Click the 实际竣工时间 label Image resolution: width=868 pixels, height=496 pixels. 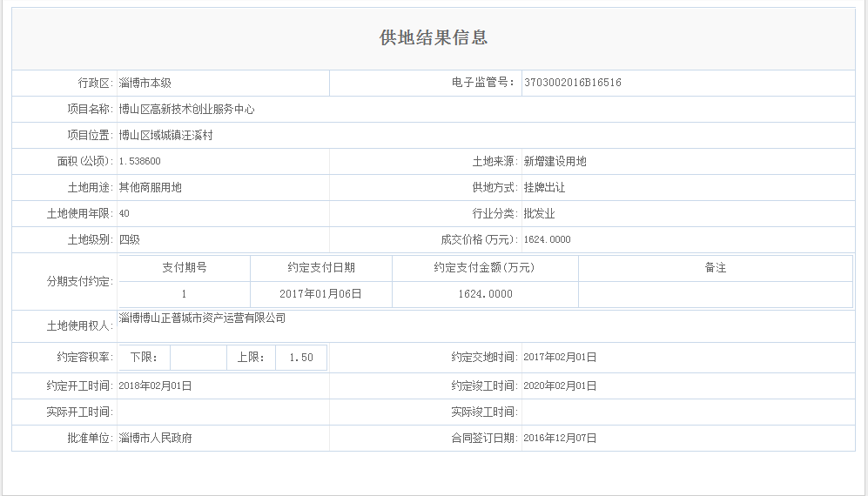pos(485,412)
